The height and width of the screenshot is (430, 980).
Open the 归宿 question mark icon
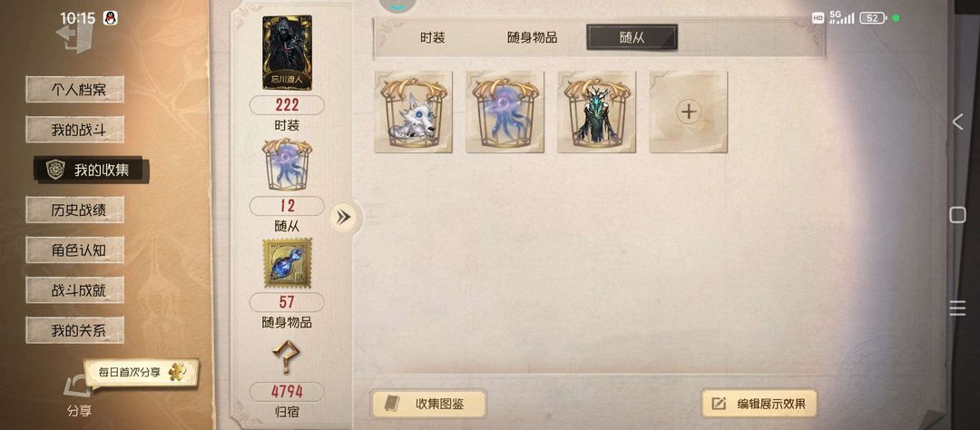pyautogui.click(x=287, y=357)
